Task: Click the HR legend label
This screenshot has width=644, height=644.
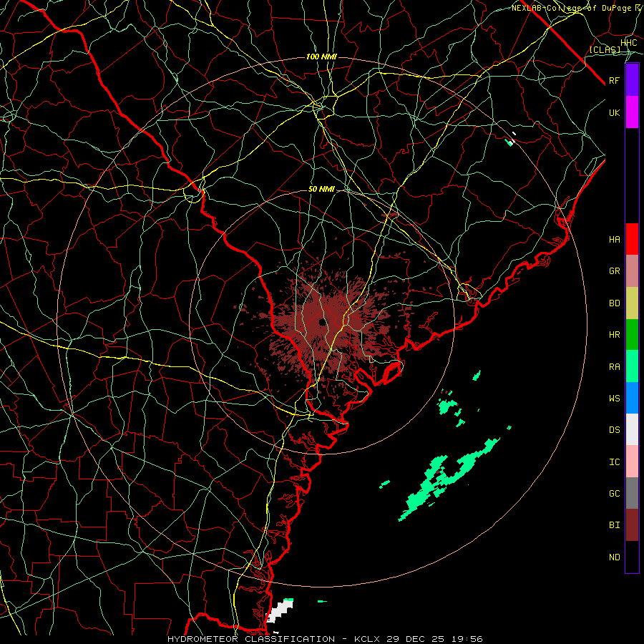Action: pos(615,335)
